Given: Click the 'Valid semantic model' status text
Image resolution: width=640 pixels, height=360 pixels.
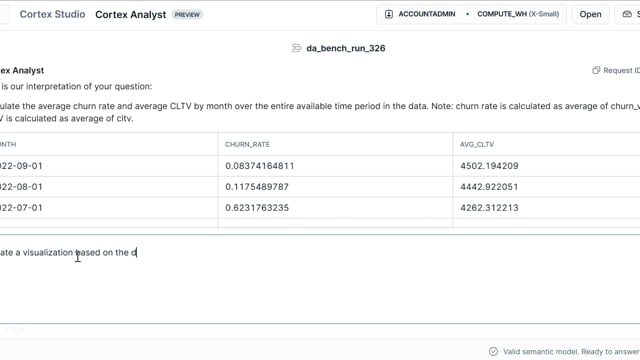Looking at the screenshot, I should [x=571, y=351].
